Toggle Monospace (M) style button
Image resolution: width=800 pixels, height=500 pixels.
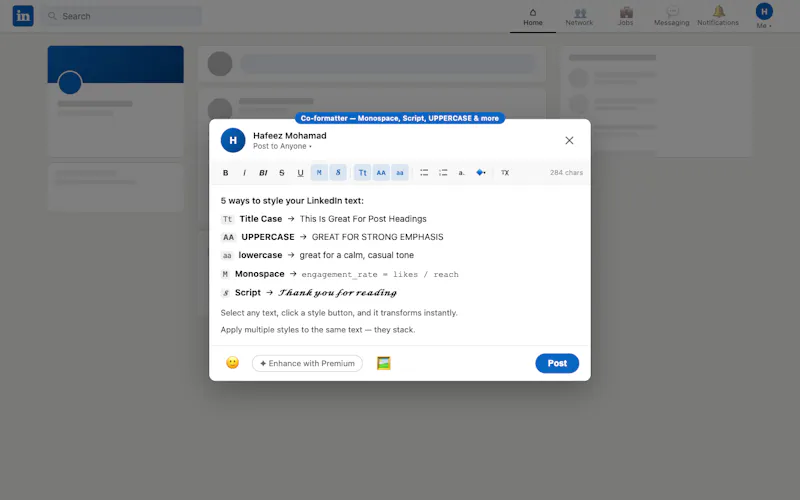(319, 172)
